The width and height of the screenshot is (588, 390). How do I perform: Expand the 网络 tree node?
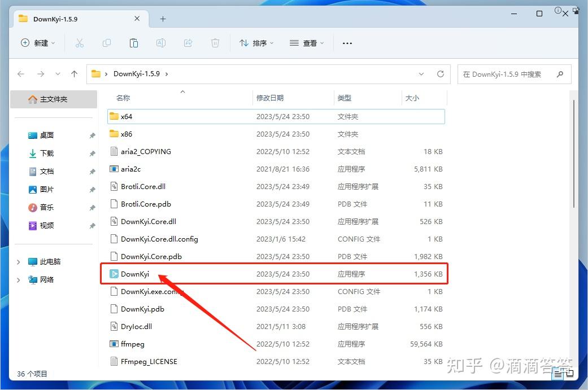[18, 280]
